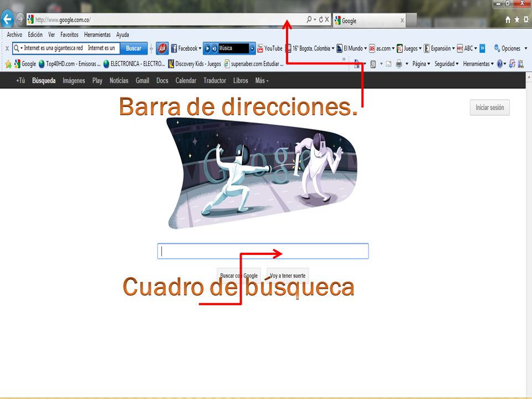Click the blue double-chevron more toolbar items icon

pyautogui.click(x=482, y=49)
